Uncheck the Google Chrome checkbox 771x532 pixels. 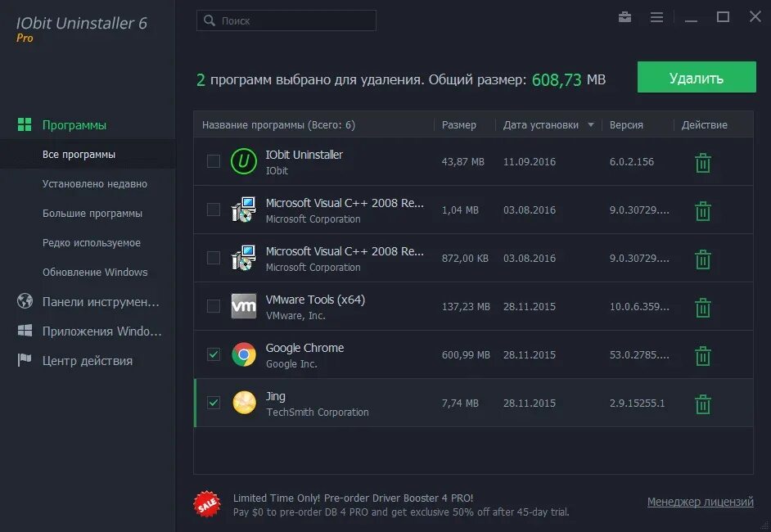point(214,354)
